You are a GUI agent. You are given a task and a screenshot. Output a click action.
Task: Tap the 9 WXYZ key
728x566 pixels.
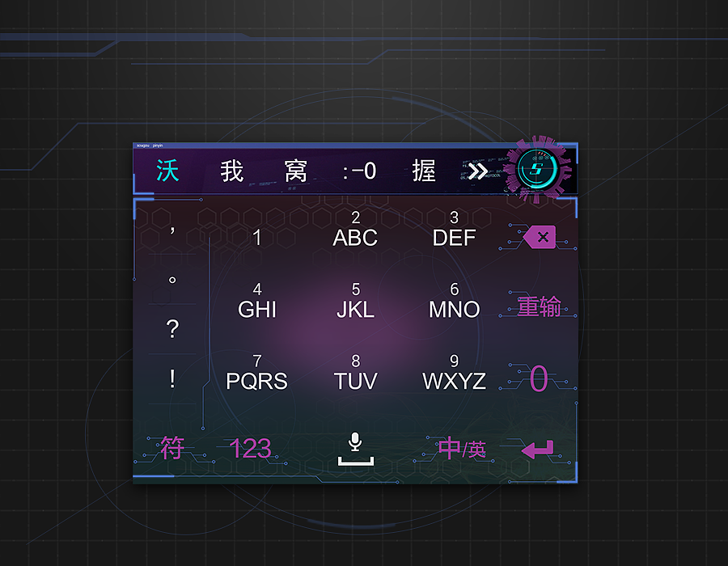click(x=454, y=373)
